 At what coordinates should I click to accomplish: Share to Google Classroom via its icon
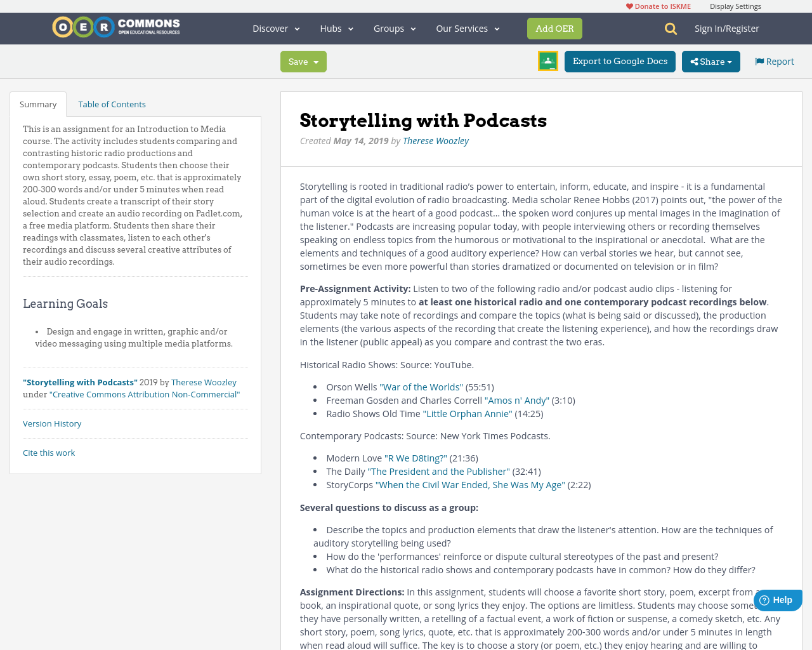tap(547, 60)
